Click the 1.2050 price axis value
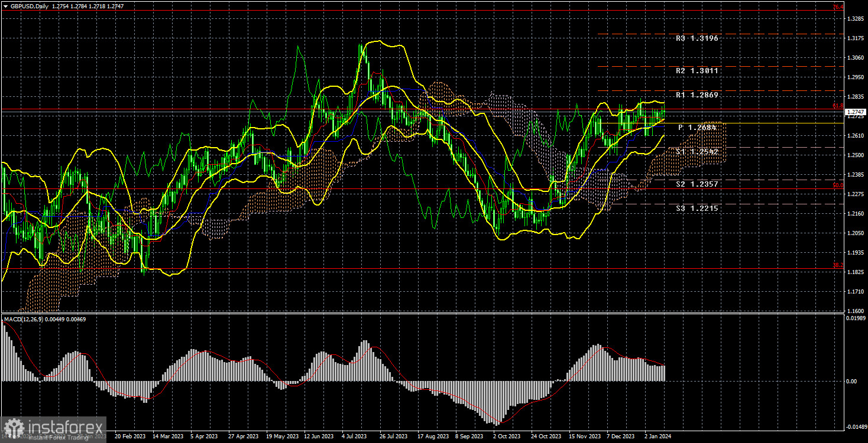Viewport: 868px width, 443px height. (x=854, y=233)
